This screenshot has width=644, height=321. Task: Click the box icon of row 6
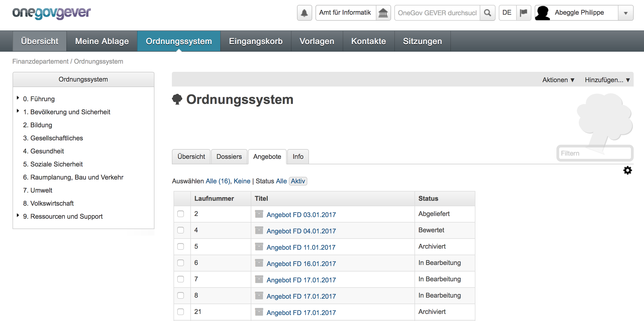coord(259,263)
